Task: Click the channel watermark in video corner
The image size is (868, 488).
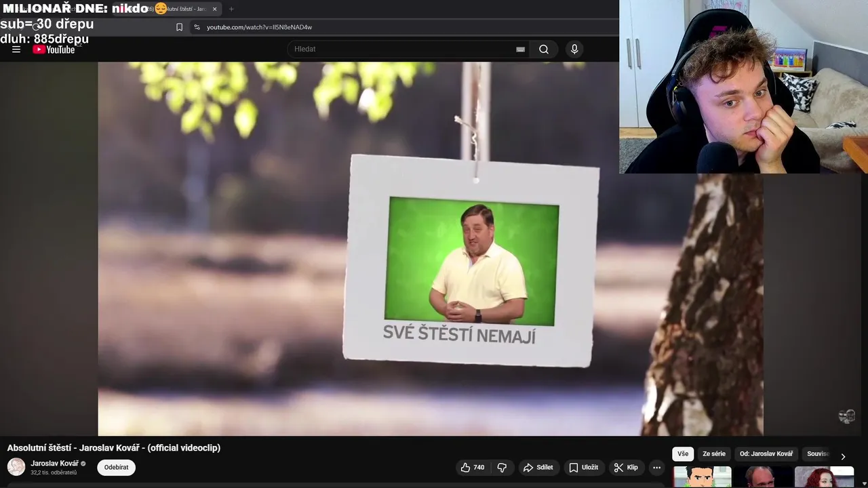Action: pos(846,416)
